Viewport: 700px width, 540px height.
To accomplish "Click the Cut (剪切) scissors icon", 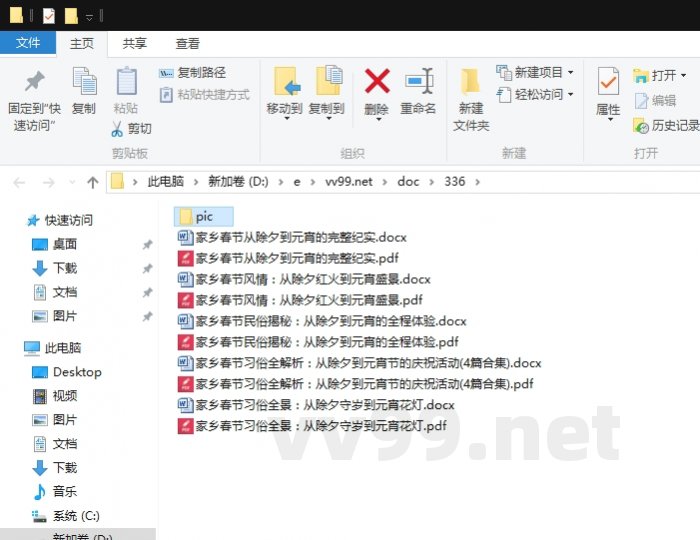I will click(117, 129).
